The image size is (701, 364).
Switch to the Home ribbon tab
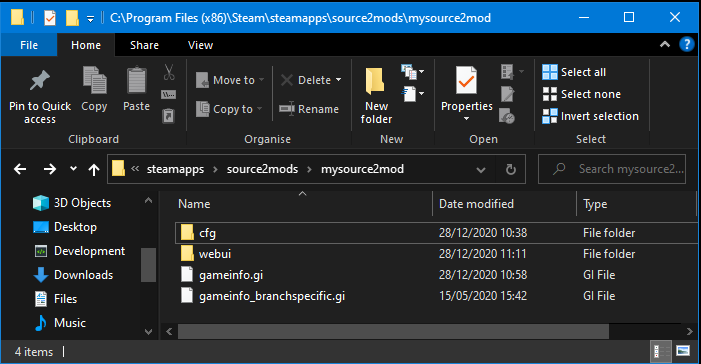click(86, 45)
